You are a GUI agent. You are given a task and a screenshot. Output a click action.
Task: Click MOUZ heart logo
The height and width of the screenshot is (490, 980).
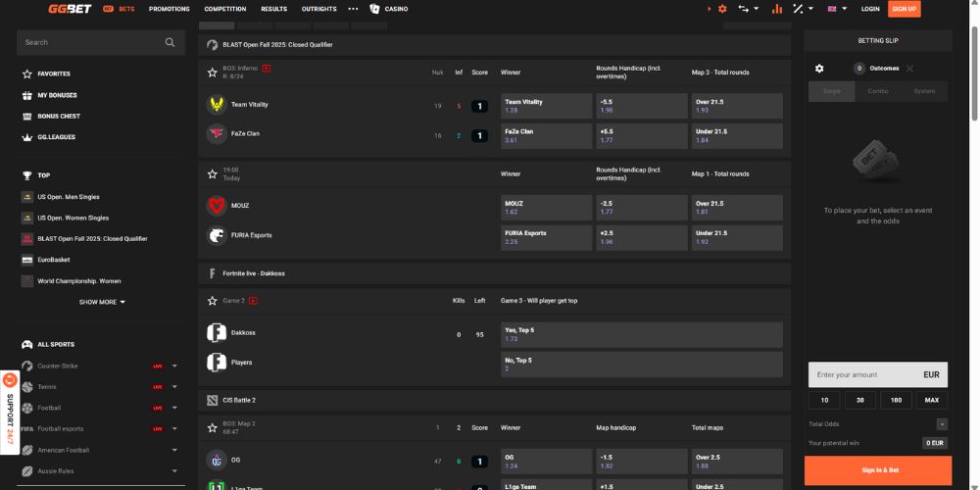217,206
